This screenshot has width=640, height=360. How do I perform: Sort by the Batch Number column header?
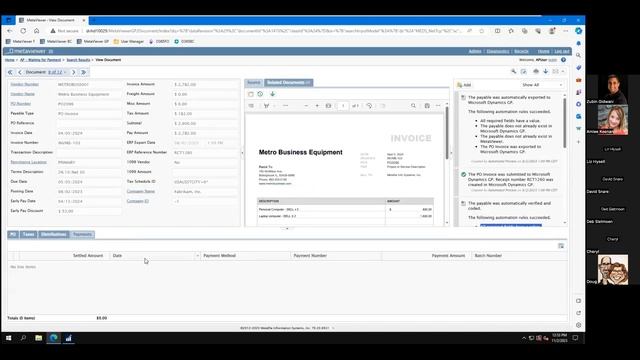coord(488,256)
